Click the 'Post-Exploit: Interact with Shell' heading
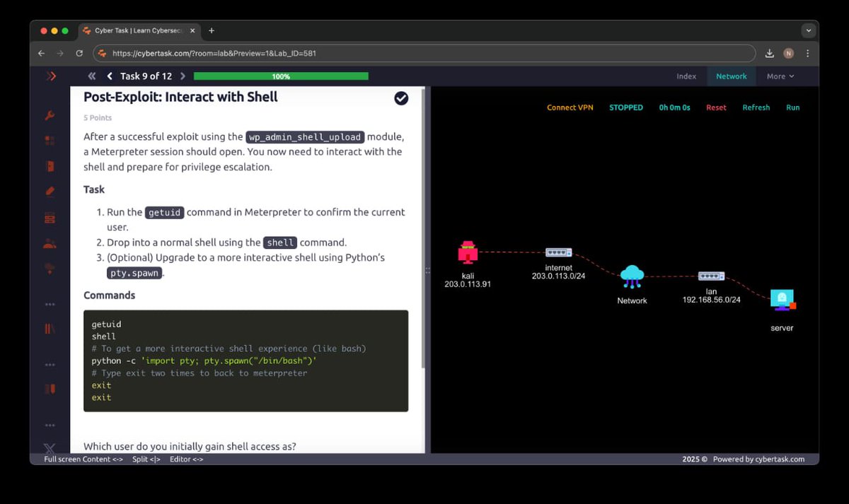 pos(180,97)
